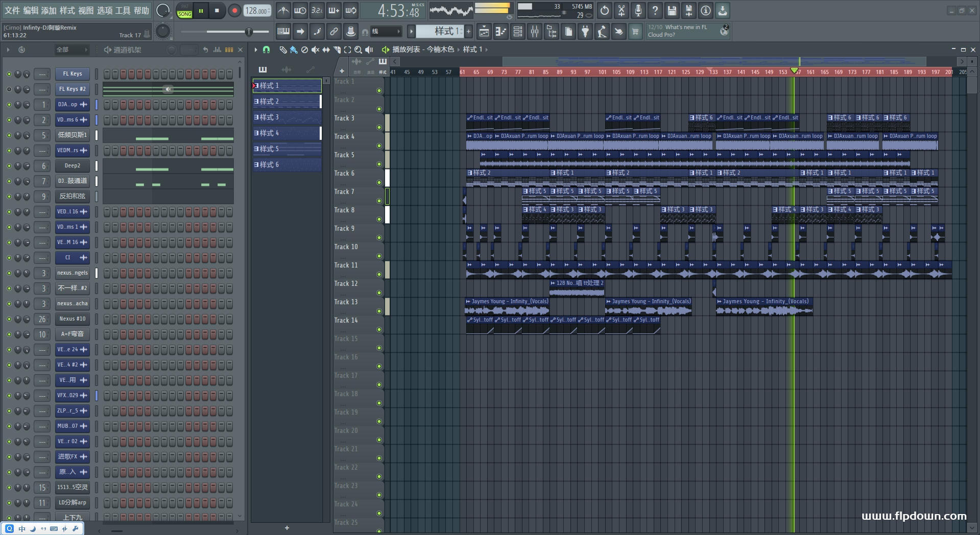The image size is (980, 535).
Task: Open the snap setting dropdown showing 线
Action: pos(386,31)
